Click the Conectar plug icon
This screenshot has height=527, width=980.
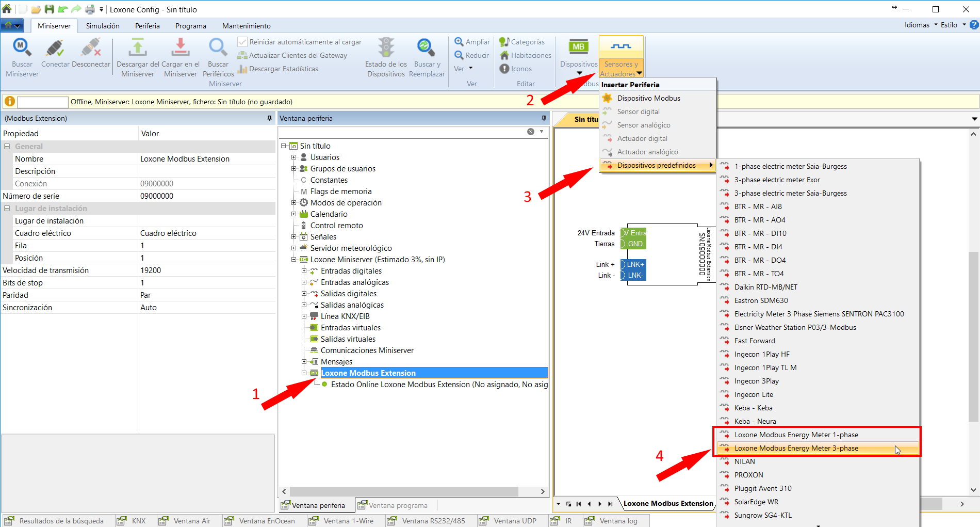point(55,48)
